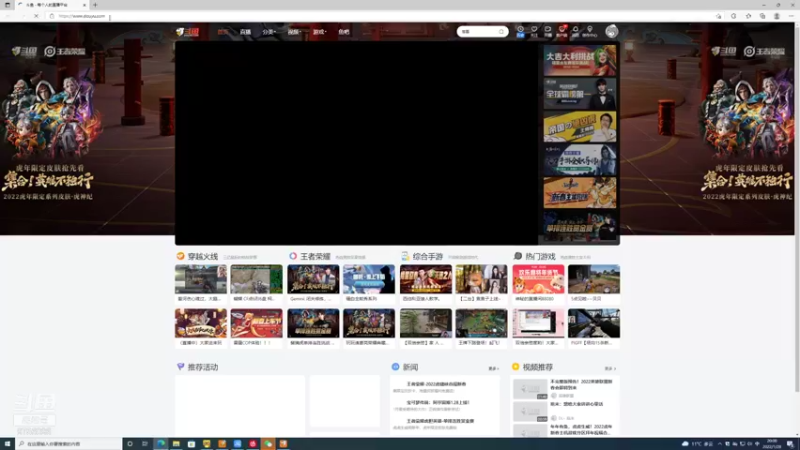800x450 pixels.
Task: Select the bottom blue side banner thumbnail
Action: click(x=580, y=226)
